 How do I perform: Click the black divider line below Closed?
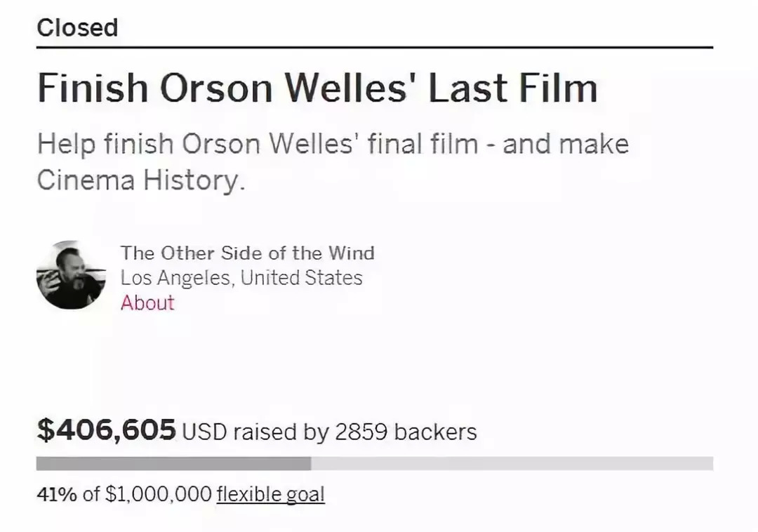tap(375, 48)
